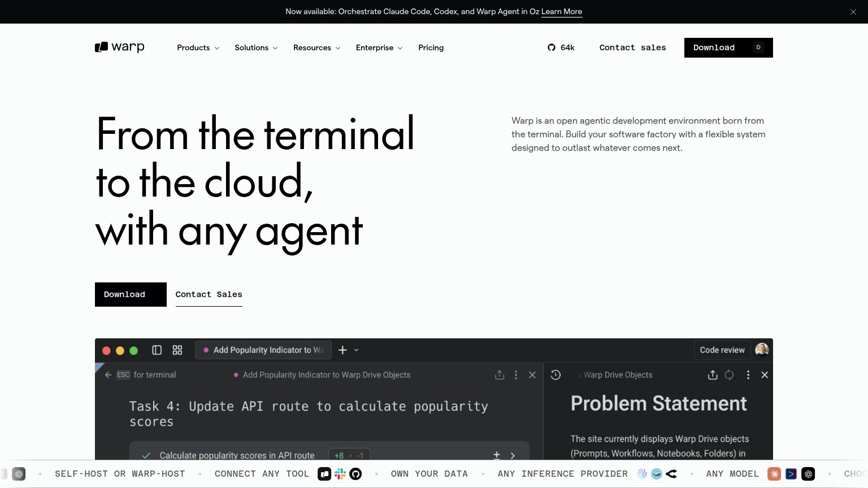Click the Warp Drive Objects pane title

(x=618, y=374)
